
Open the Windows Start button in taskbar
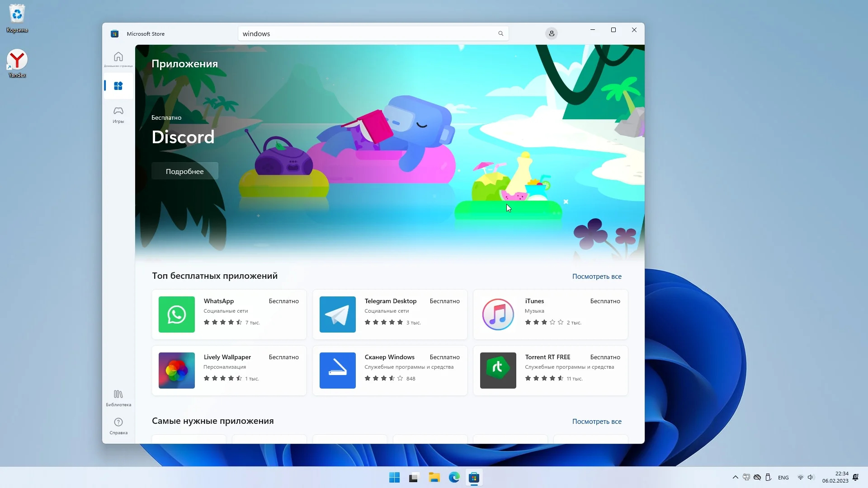coord(394,478)
